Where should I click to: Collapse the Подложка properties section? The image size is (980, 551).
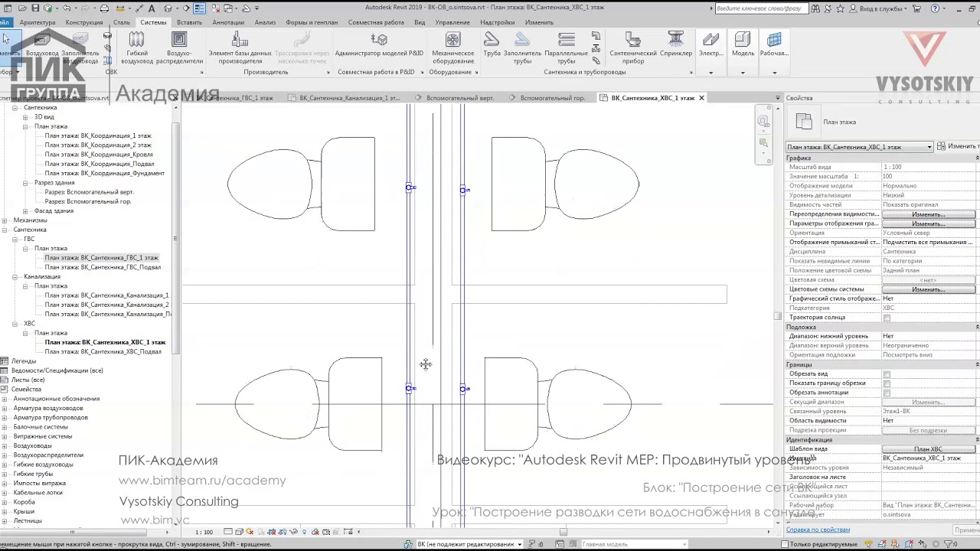click(976, 327)
